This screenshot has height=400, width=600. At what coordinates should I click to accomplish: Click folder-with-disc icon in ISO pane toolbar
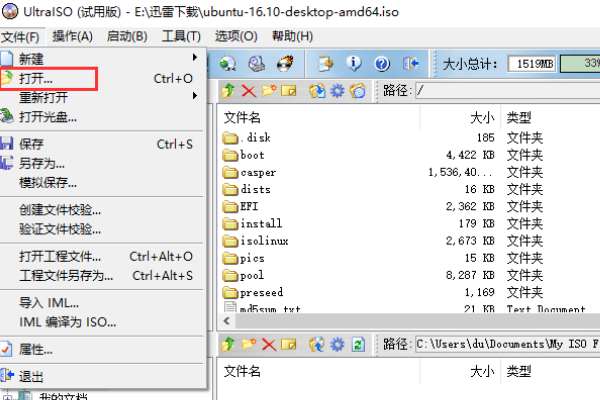pos(357,91)
